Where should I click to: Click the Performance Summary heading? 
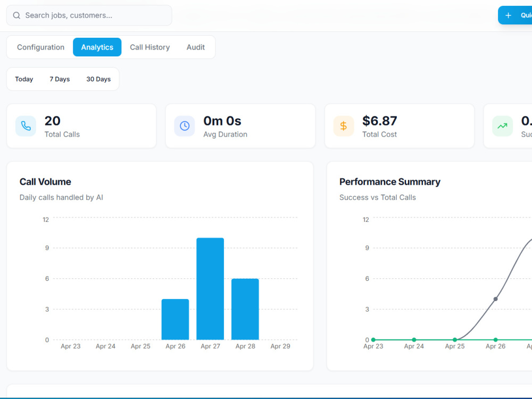[x=390, y=182]
